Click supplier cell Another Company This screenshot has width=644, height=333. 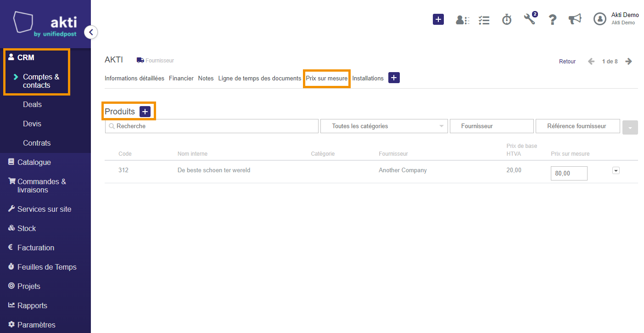coord(403,170)
